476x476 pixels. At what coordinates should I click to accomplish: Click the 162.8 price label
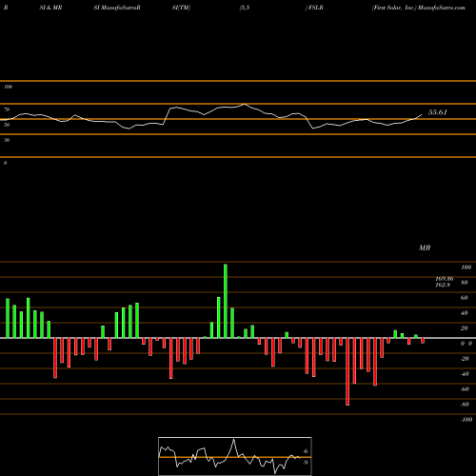click(443, 285)
